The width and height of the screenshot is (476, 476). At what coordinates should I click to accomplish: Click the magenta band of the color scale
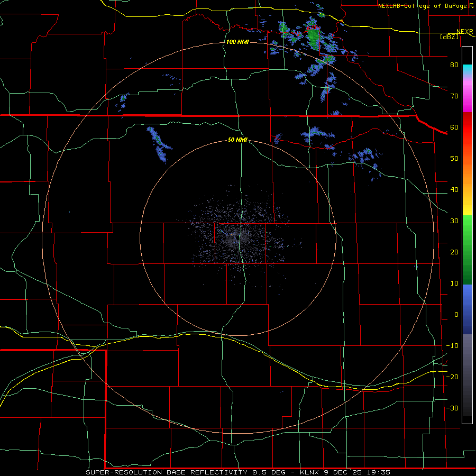[x=467, y=97]
